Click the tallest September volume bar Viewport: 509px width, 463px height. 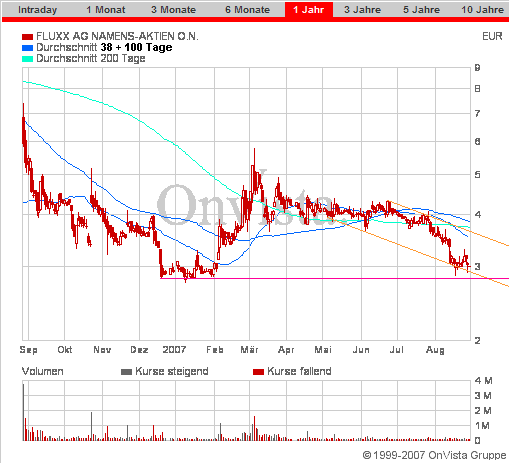click(x=23, y=412)
